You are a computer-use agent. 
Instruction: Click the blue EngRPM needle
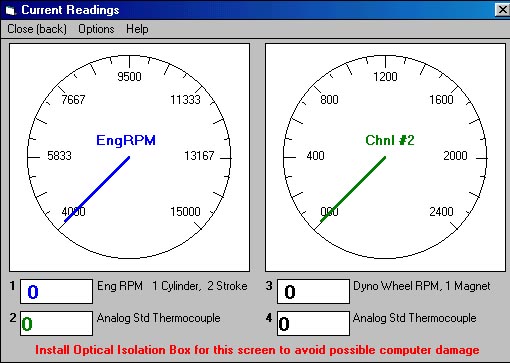click(97, 189)
